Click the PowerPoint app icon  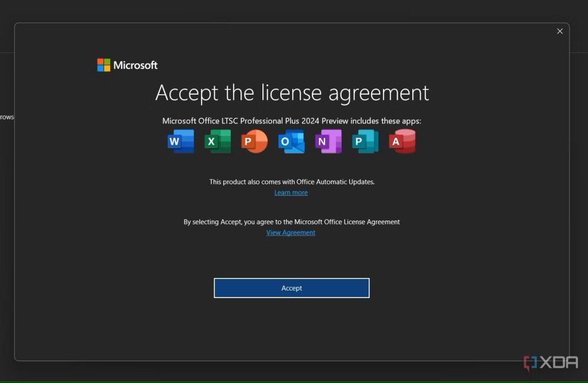[x=254, y=141]
